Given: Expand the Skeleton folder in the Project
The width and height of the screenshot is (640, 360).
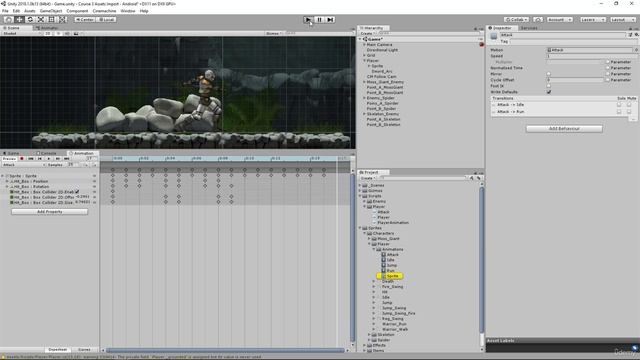Looking at the screenshot, I should pos(369,334).
